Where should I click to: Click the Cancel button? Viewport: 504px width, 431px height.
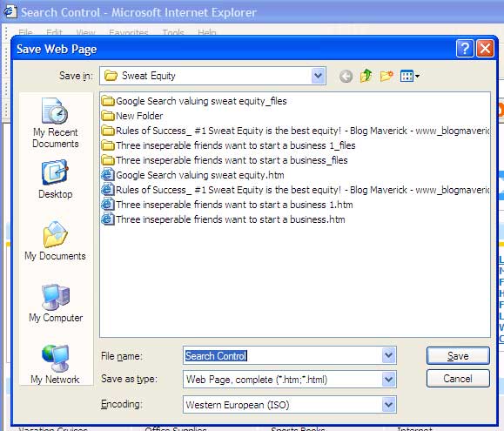(458, 379)
